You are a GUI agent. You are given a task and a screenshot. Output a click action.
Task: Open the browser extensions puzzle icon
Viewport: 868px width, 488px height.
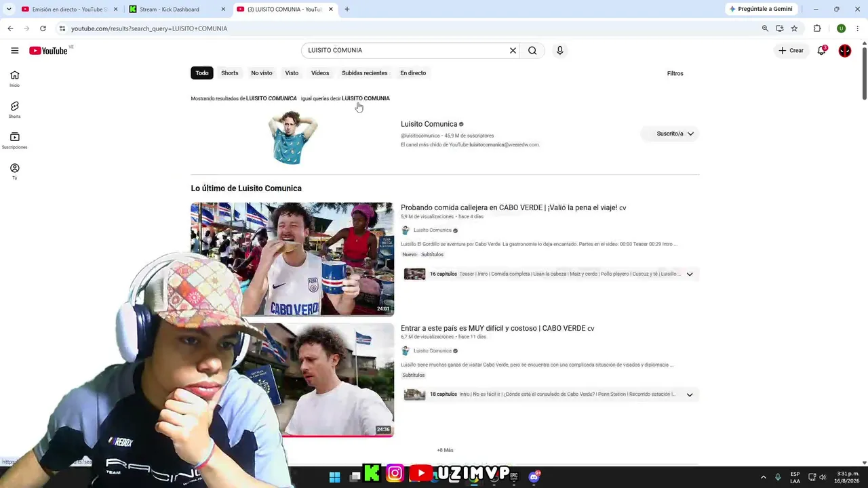[x=817, y=28]
